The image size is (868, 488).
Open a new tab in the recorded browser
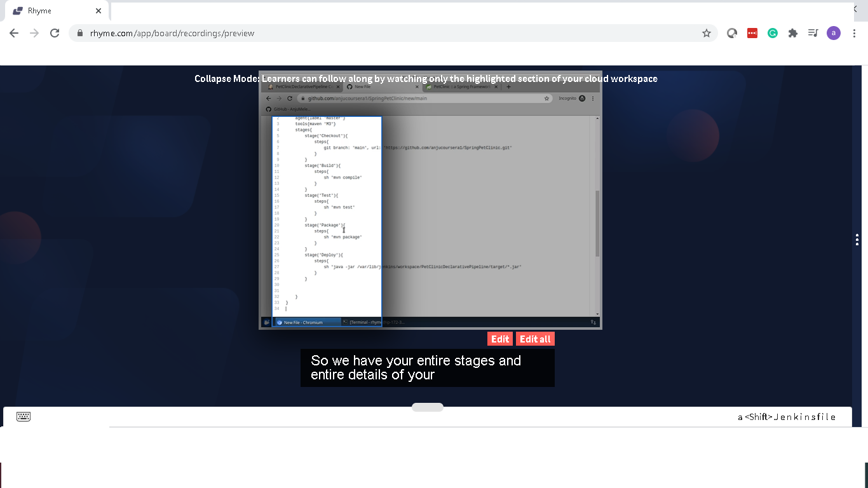(508, 86)
